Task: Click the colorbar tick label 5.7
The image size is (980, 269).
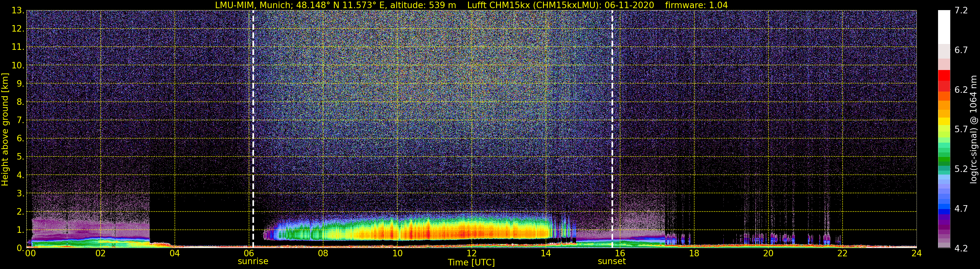Action: coord(961,129)
